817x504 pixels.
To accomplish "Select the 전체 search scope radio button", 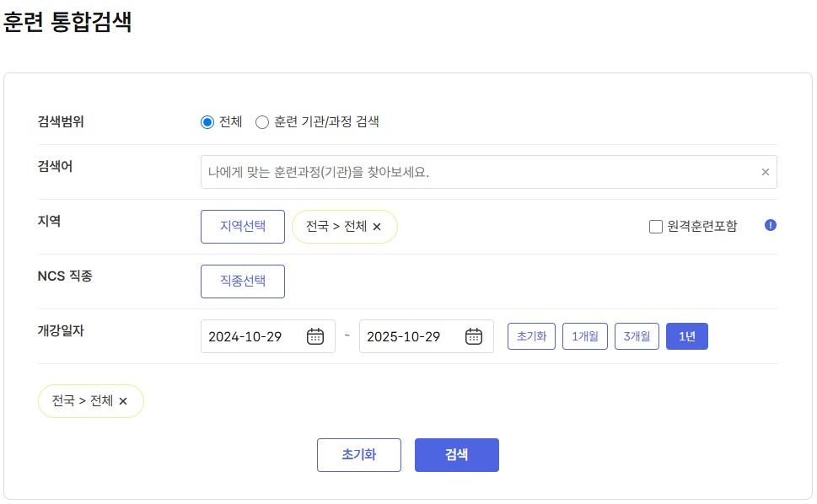I will click(x=207, y=121).
